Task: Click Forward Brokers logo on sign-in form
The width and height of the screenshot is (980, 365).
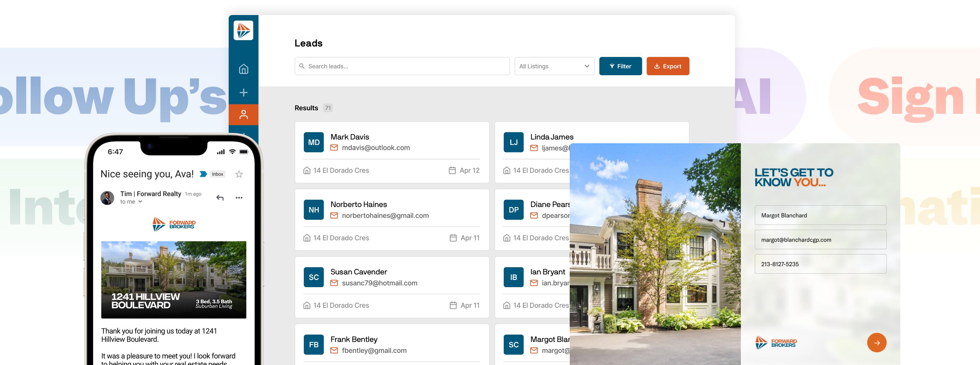Action: 776,342
